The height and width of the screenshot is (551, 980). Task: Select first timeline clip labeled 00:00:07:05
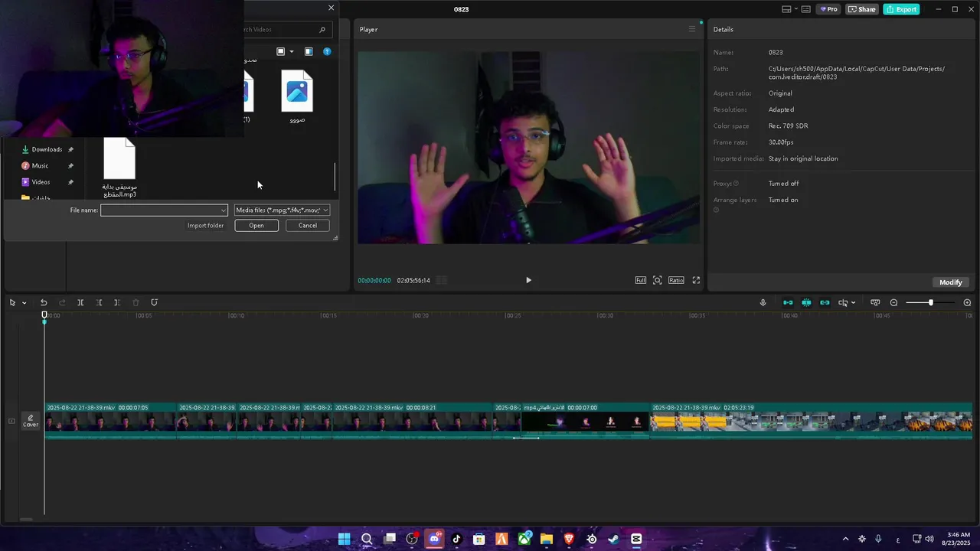pyautogui.click(x=111, y=421)
